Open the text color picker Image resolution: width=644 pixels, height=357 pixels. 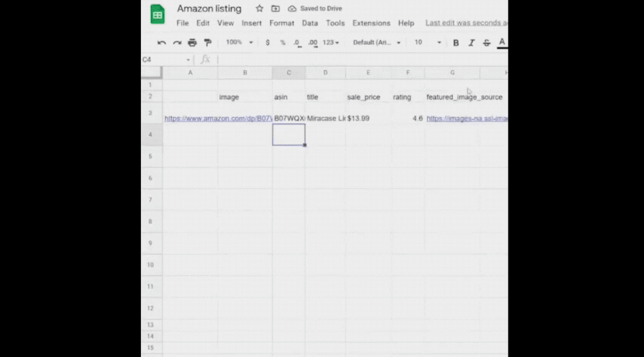pyautogui.click(x=502, y=43)
